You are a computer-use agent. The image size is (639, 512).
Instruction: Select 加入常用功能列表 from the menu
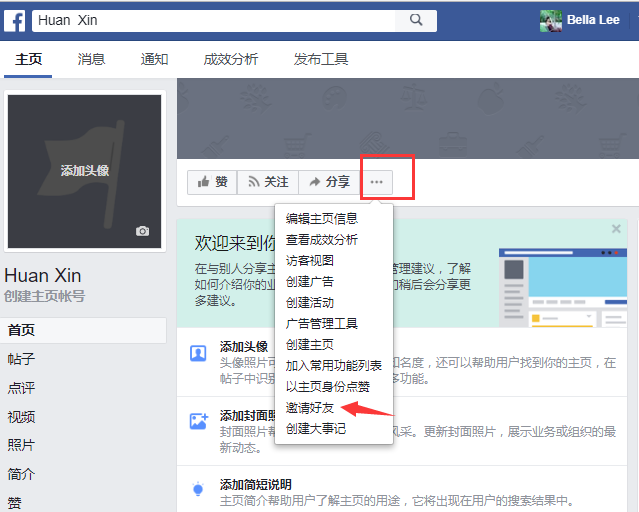(x=333, y=366)
